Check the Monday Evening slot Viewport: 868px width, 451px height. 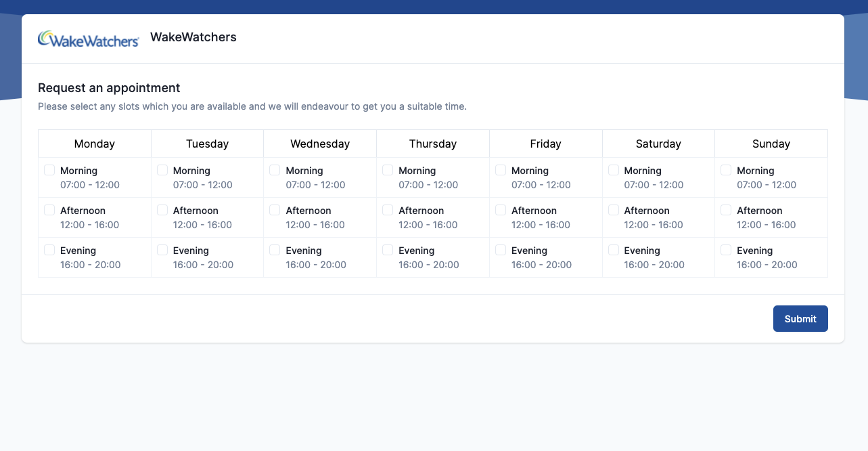[x=49, y=250]
